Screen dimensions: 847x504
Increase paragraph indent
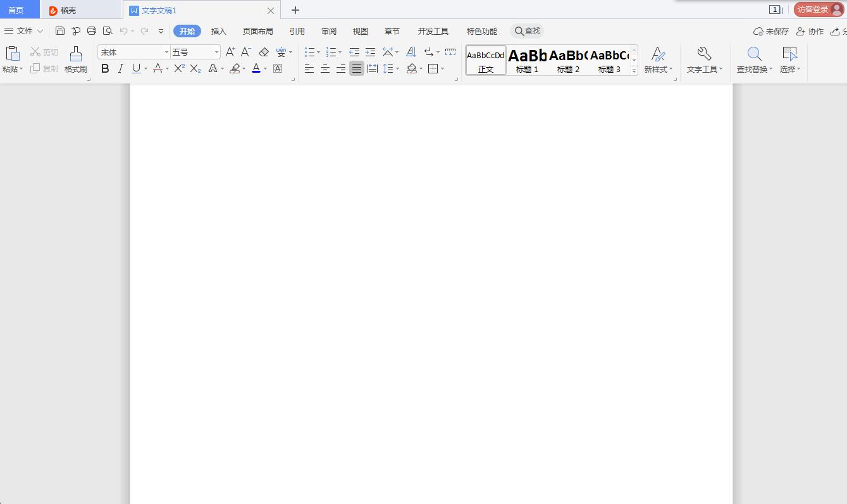(x=371, y=52)
